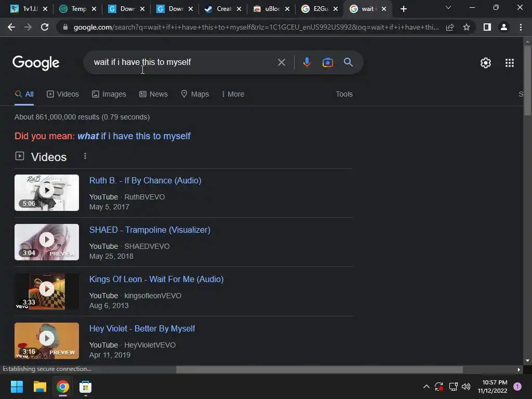532x399 pixels.
Task: Click the forward navigation arrow
Action: [28, 27]
